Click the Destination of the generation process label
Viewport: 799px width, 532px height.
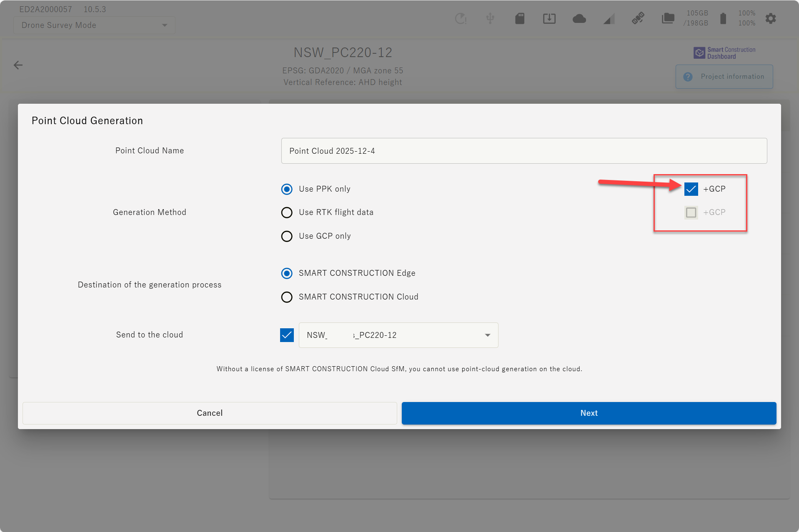coord(150,285)
